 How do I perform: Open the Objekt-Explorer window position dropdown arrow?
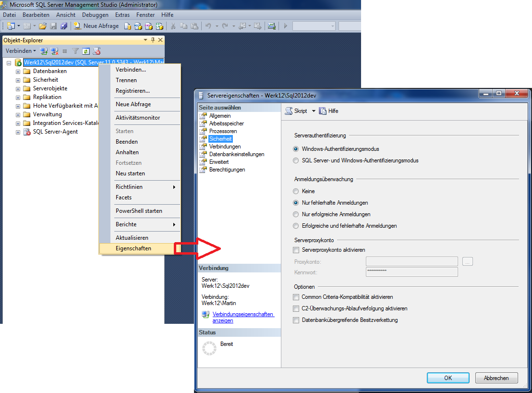[145, 40]
